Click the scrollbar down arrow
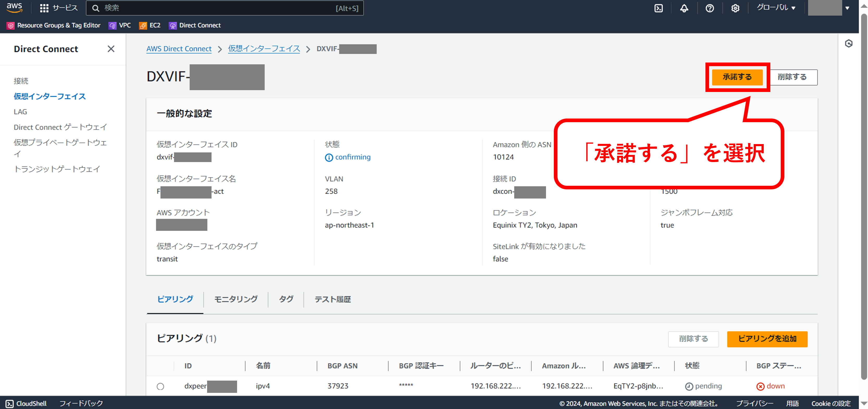Image resolution: width=868 pixels, height=409 pixels. [x=864, y=404]
